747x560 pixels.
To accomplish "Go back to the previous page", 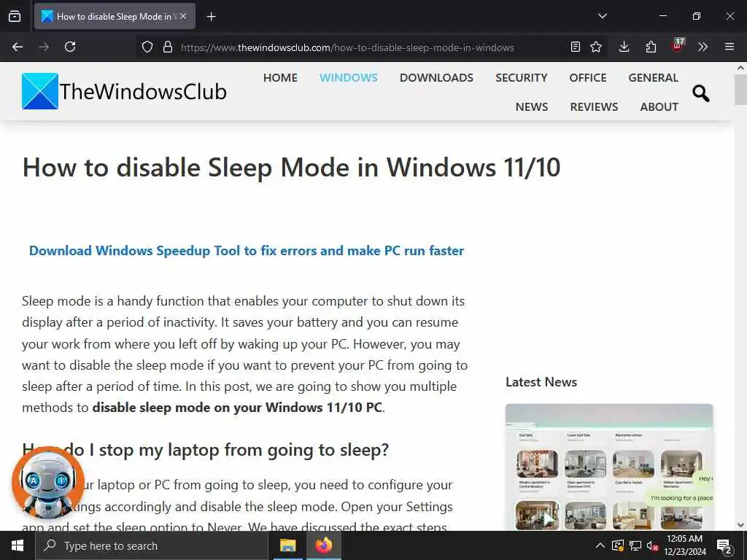I will (18, 47).
